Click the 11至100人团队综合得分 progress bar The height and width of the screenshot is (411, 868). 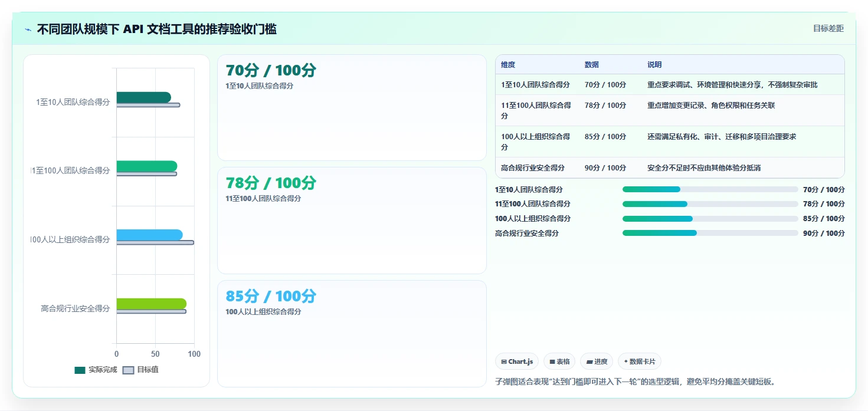710,204
